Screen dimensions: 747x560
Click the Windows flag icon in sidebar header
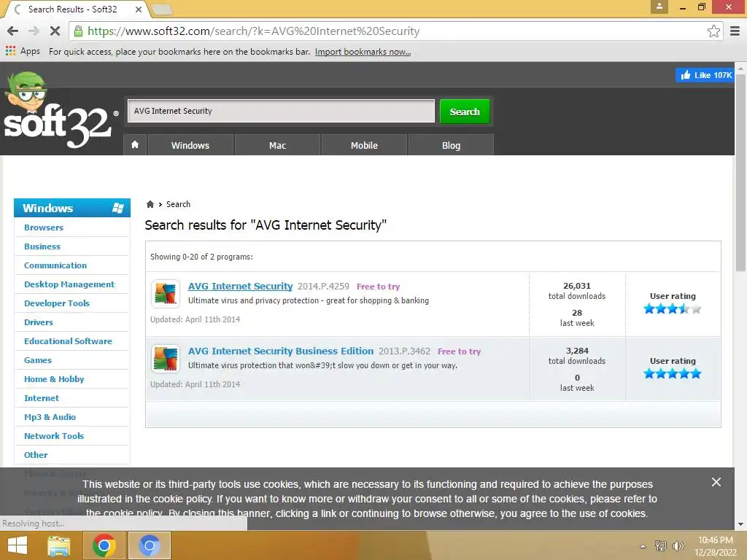117,208
